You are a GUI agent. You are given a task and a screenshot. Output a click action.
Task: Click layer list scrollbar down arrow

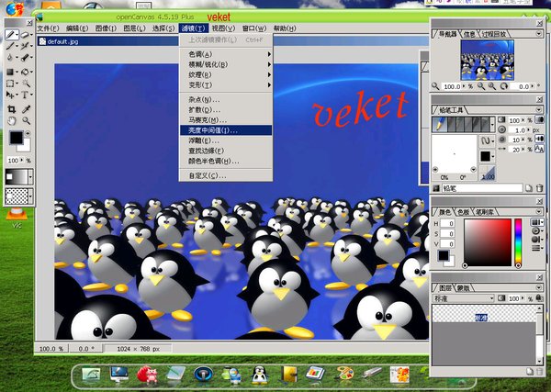[x=539, y=362]
